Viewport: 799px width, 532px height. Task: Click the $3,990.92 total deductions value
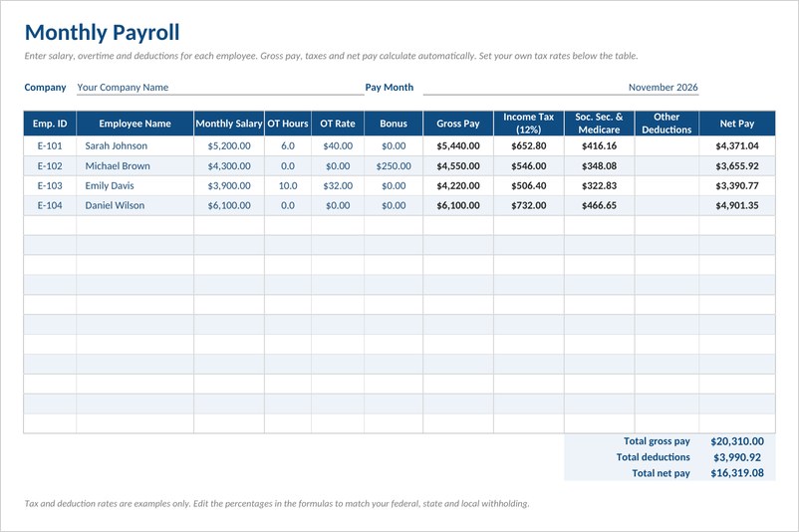737,457
